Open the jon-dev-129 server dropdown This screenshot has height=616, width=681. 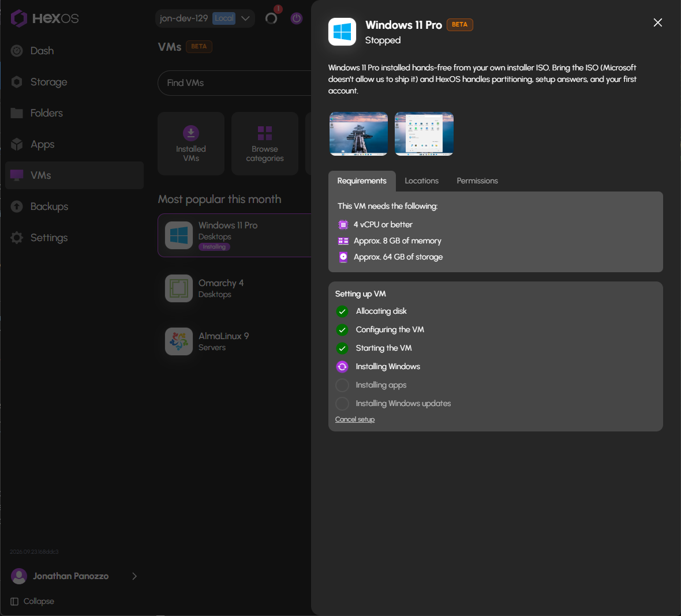click(x=205, y=18)
